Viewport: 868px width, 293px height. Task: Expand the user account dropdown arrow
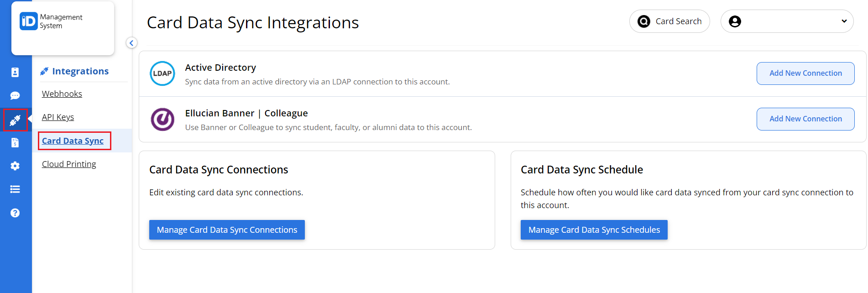844,21
